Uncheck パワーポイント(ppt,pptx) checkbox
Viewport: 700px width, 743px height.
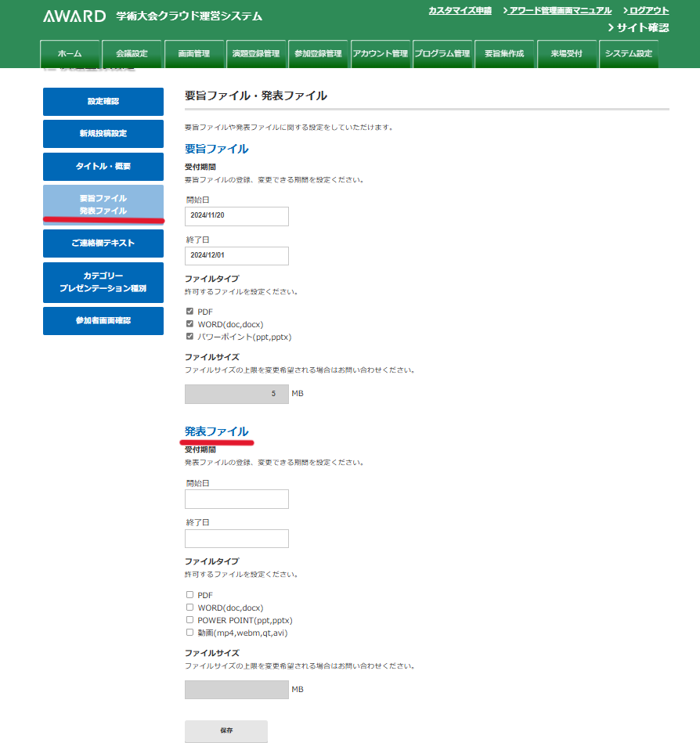point(189,337)
